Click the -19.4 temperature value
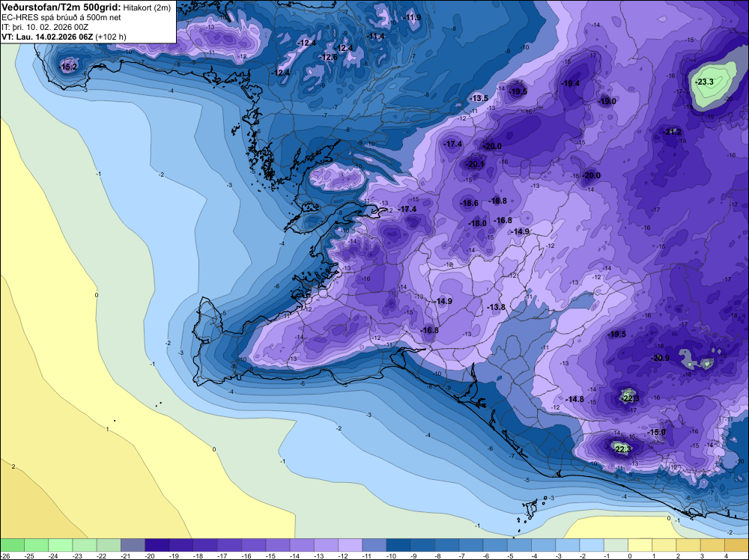 570,83
